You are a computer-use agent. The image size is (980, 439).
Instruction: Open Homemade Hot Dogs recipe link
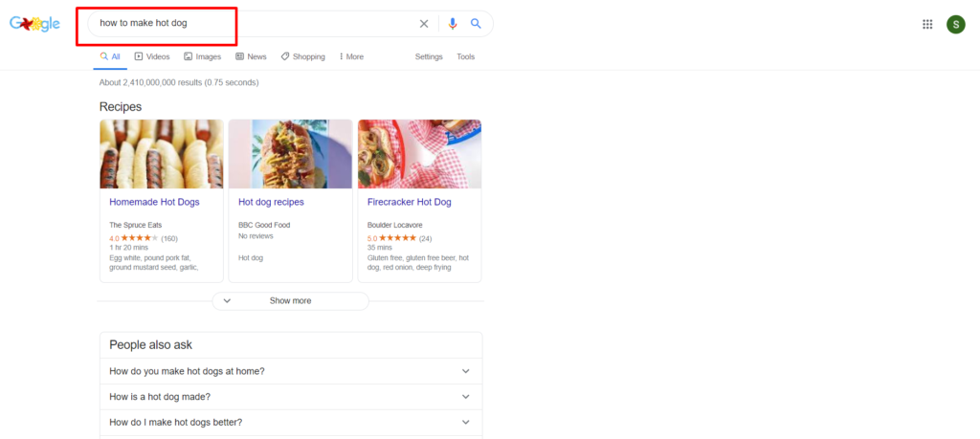[x=154, y=203]
